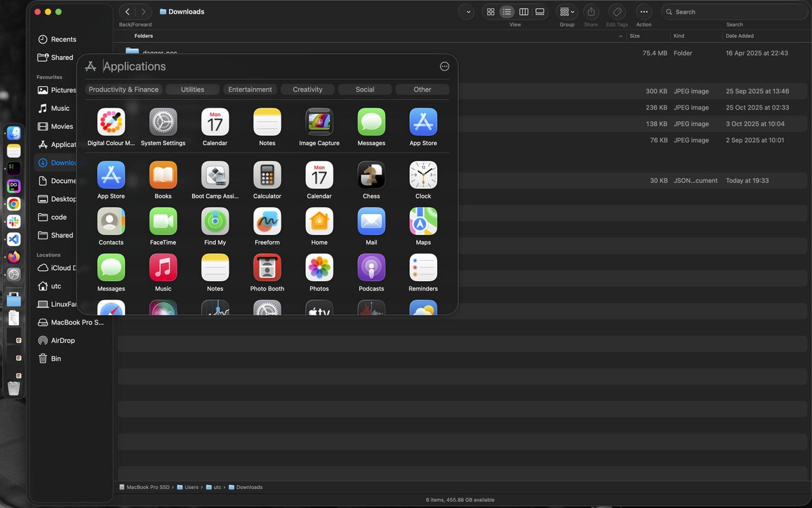
Task: Toggle the Entertainment category filter
Action: [x=250, y=89]
